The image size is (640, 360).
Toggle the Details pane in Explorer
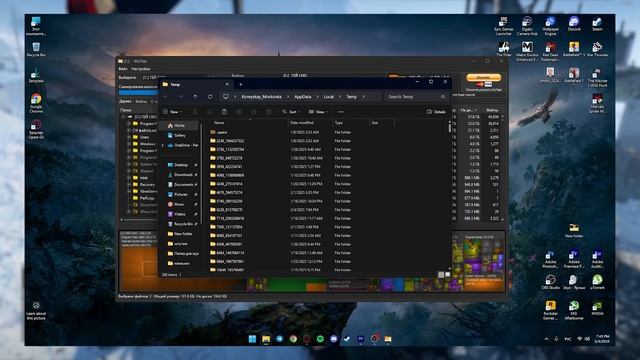pyautogui.click(x=436, y=112)
